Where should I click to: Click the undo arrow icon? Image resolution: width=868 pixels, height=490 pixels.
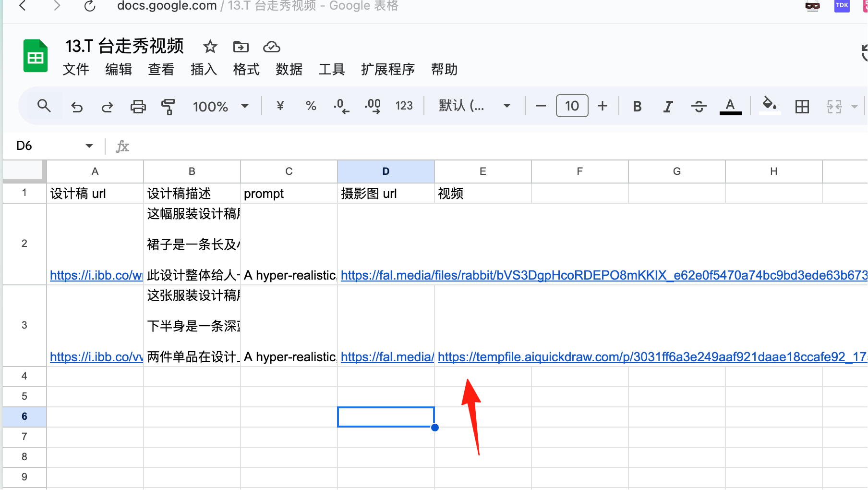77,106
